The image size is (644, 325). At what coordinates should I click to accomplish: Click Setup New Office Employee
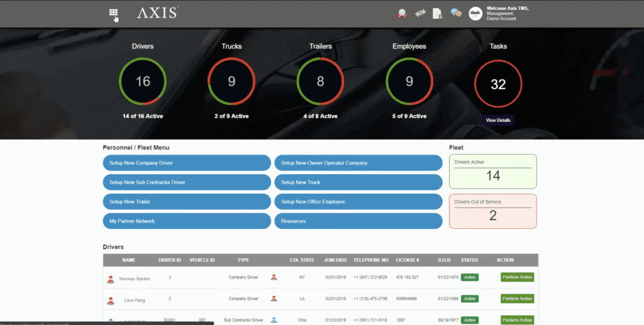[x=358, y=202]
